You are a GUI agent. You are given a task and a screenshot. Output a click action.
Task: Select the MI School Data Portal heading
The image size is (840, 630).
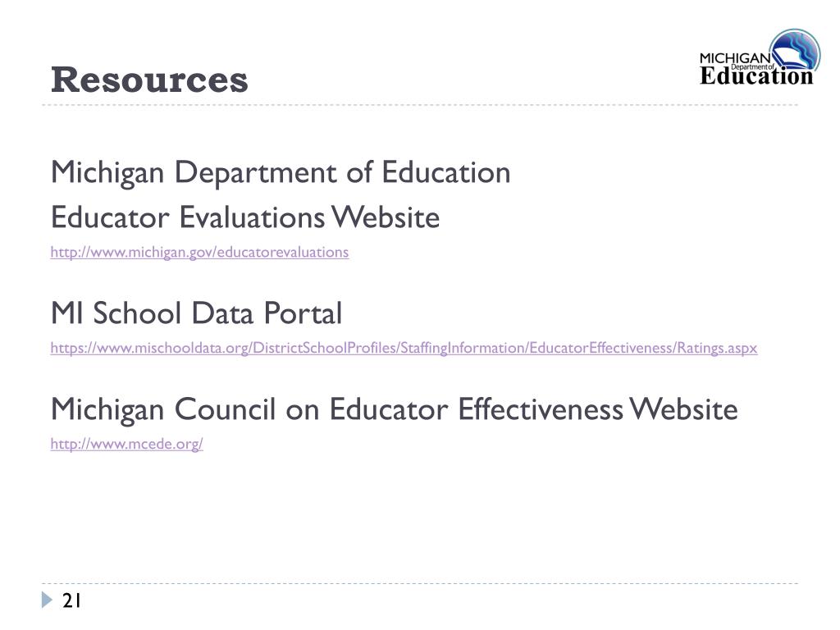196,313
